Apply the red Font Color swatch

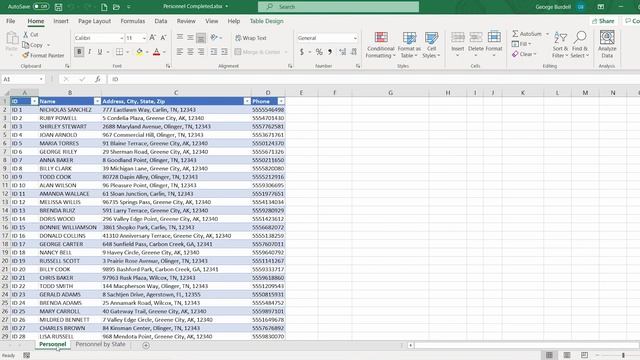156,52
